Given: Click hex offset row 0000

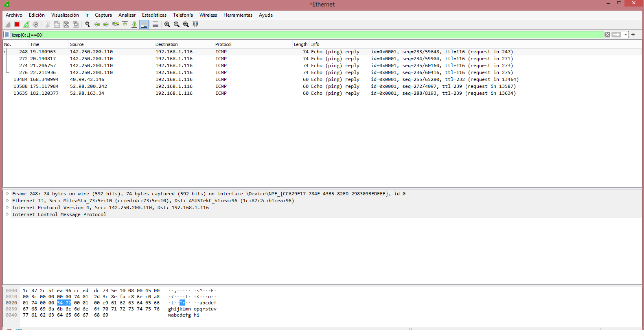Looking at the screenshot, I should click(x=11, y=291).
